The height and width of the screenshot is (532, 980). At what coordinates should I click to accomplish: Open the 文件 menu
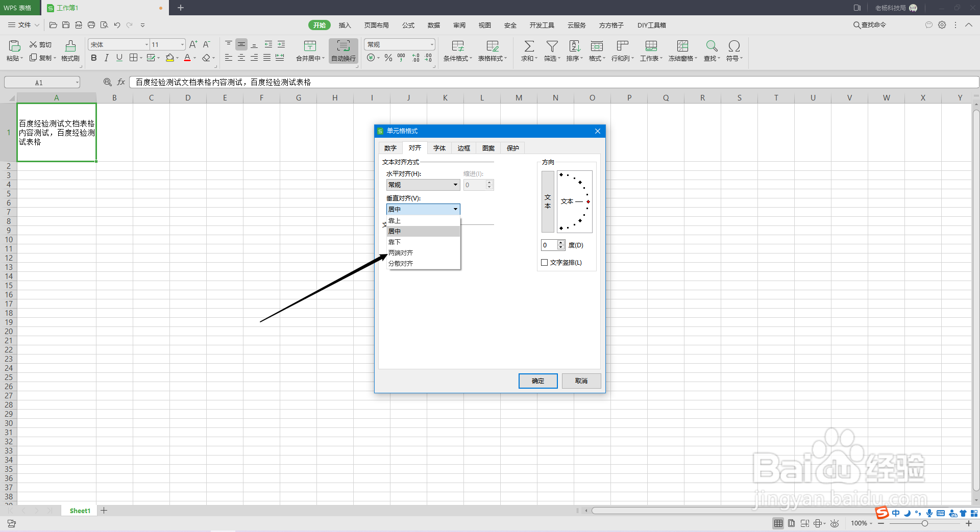[23, 24]
